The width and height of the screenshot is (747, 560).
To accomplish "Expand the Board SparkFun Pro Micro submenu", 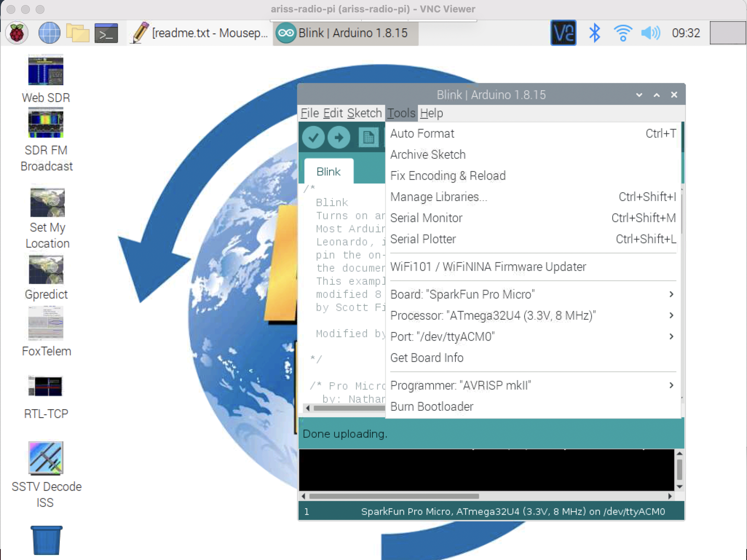I will [533, 295].
